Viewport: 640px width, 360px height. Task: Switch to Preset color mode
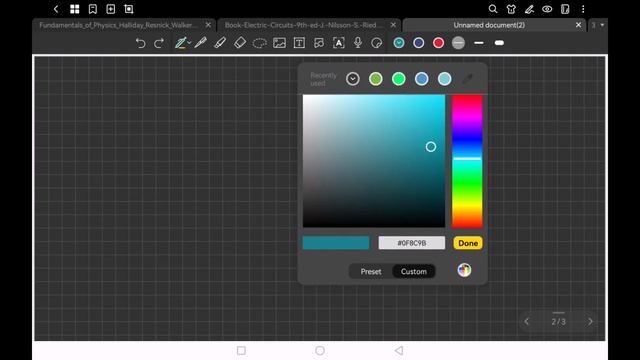coord(371,271)
